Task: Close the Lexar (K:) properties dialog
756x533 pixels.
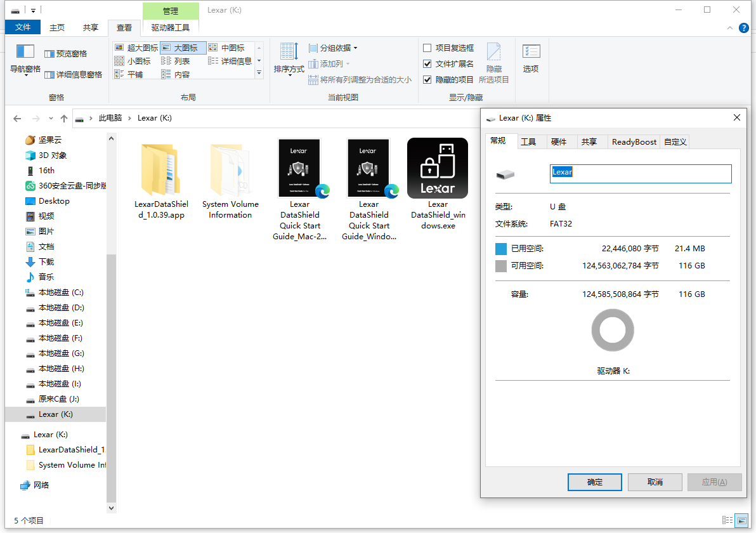Action: [737, 117]
